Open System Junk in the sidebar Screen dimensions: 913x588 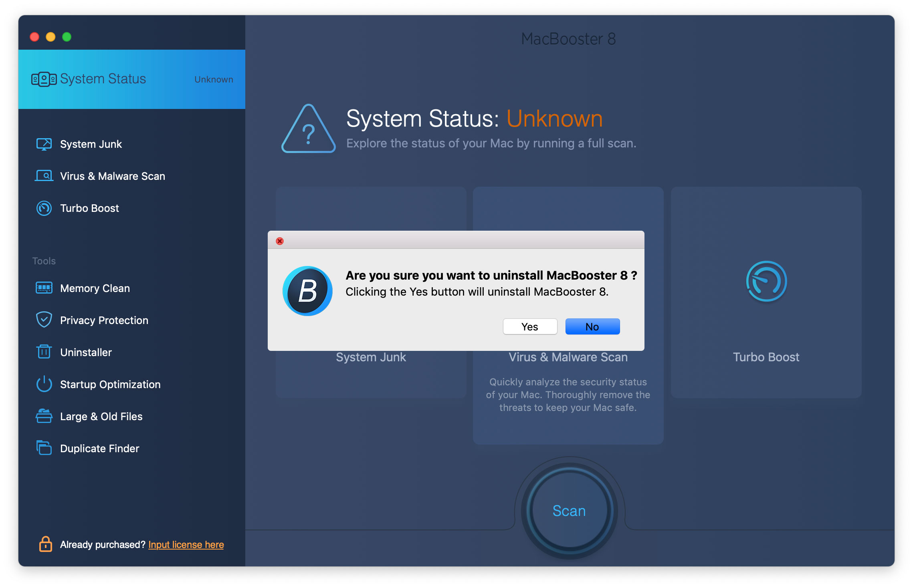click(91, 144)
